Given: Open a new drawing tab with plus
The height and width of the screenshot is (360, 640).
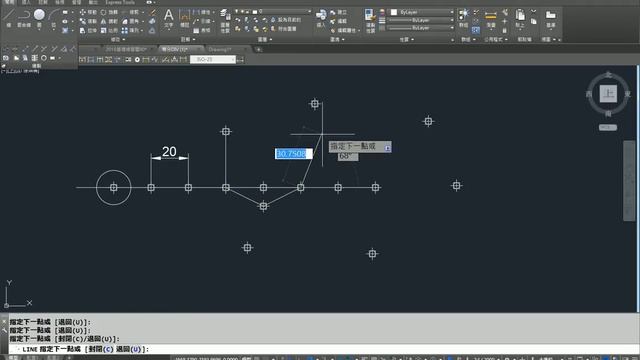Looking at the screenshot, I should 258,49.
